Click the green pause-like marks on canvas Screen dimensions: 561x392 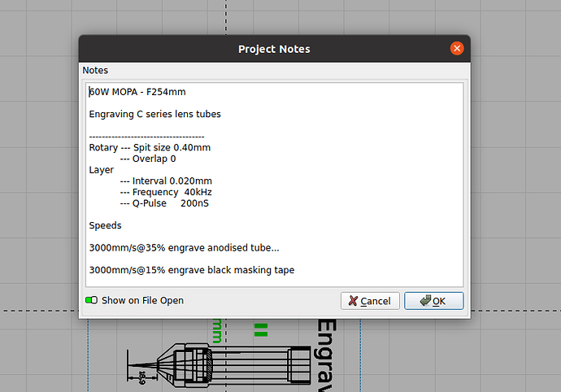pyautogui.click(x=261, y=329)
